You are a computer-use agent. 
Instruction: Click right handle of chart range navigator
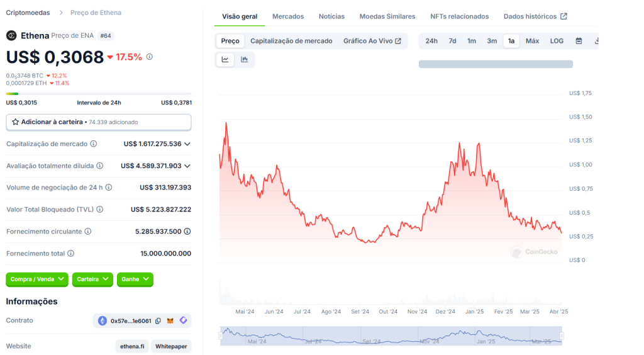coord(562,335)
